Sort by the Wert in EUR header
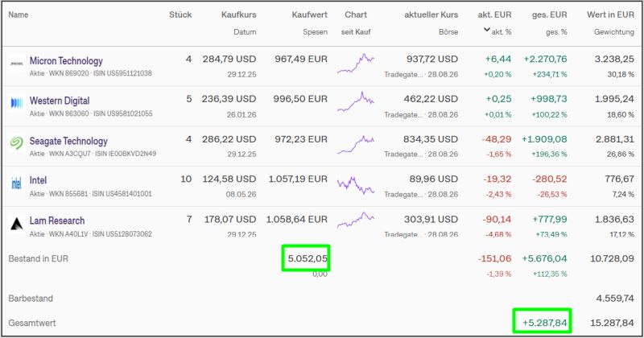644x338 pixels. click(610, 14)
